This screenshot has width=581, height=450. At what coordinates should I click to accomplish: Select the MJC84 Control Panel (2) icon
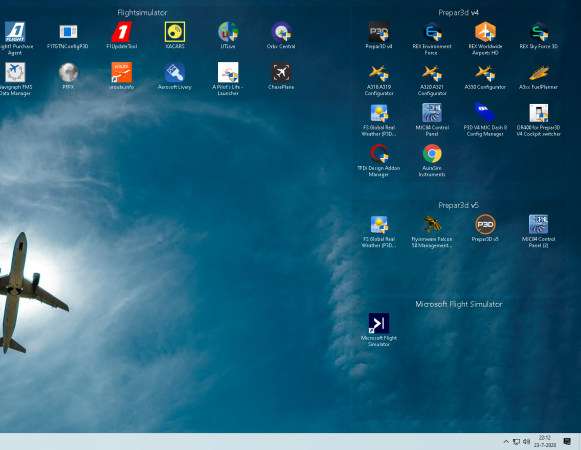click(x=538, y=224)
